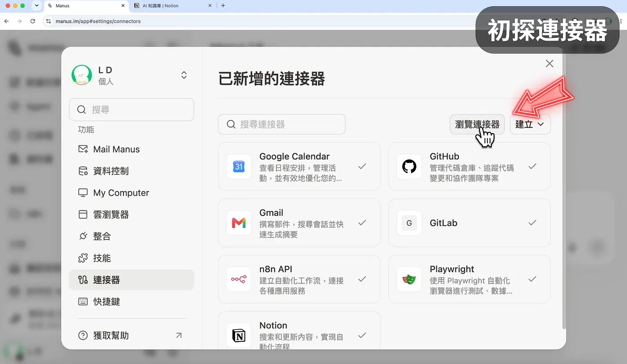Open the 建立 dropdown menu
The width and height of the screenshot is (627, 364).
[x=530, y=124]
